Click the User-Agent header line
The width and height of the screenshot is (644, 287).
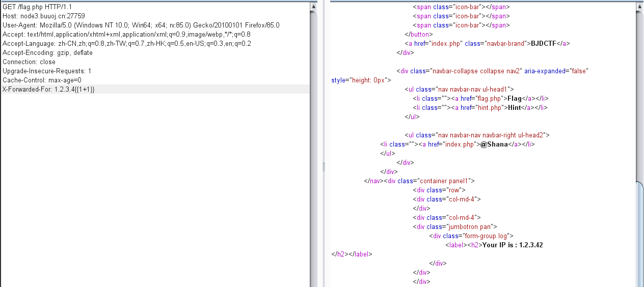click(141, 25)
